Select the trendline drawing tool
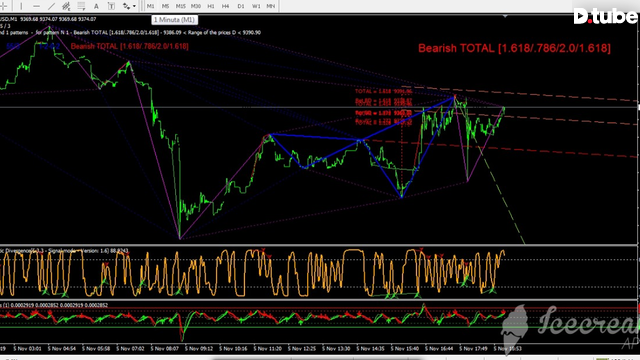The width and height of the screenshot is (640, 360). point(51,6)
